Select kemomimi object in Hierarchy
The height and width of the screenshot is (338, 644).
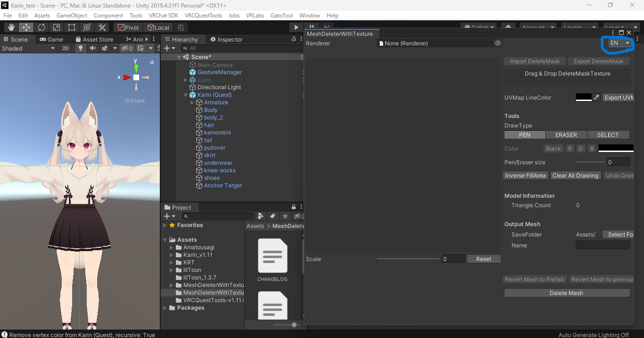tap(217, 133)
